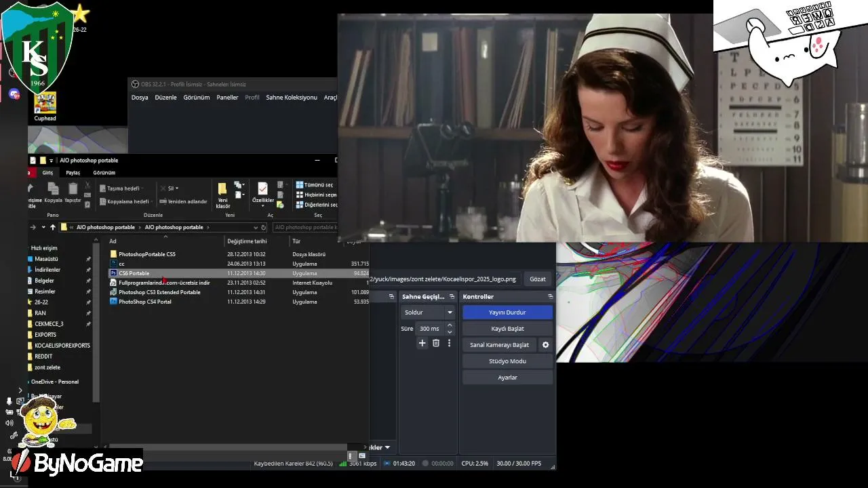Open recent locations dropdown arrow in Explorer

point(43,227)
